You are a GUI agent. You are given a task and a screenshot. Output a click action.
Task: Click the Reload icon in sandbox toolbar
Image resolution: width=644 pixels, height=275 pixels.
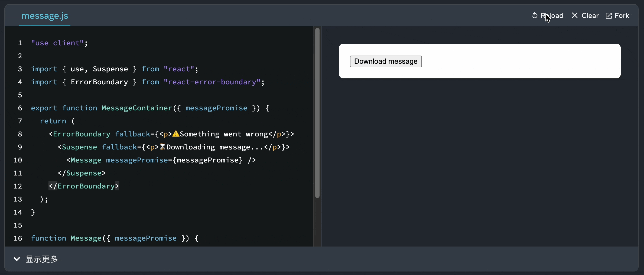[535, 15]
